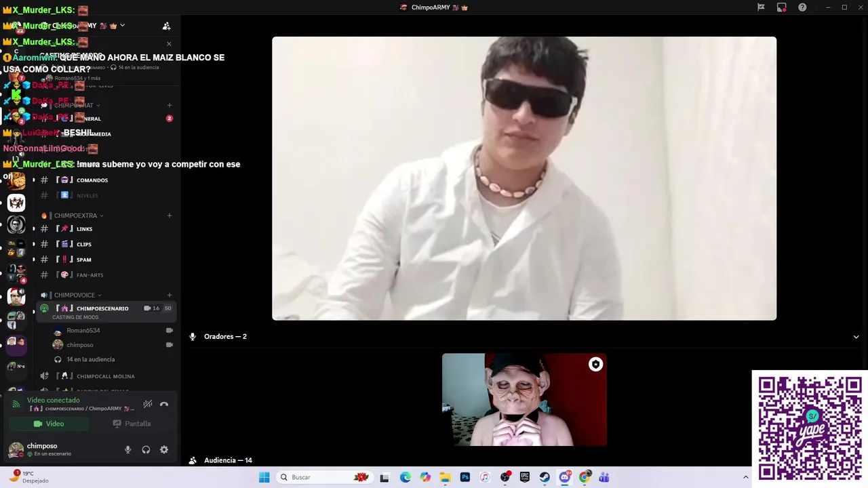Open Epic Games Launcher from taskbar

(525, 478)
